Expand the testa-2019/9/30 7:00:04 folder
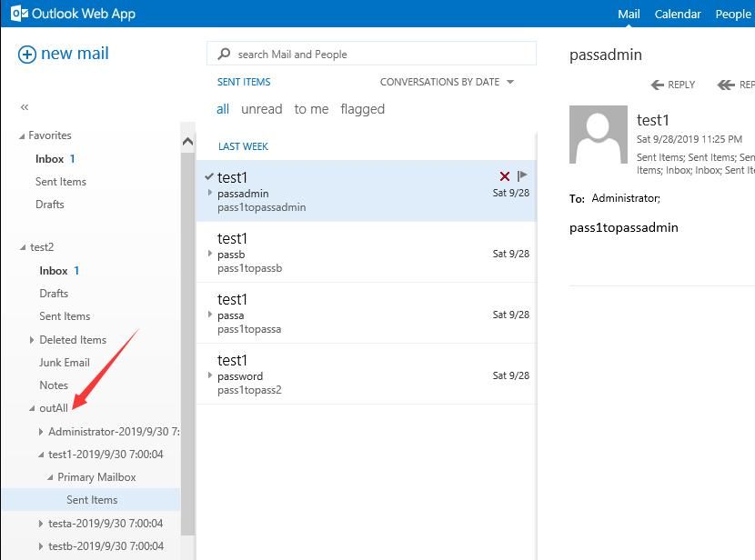Screen dimensions: 755x560 coord(41,523)
